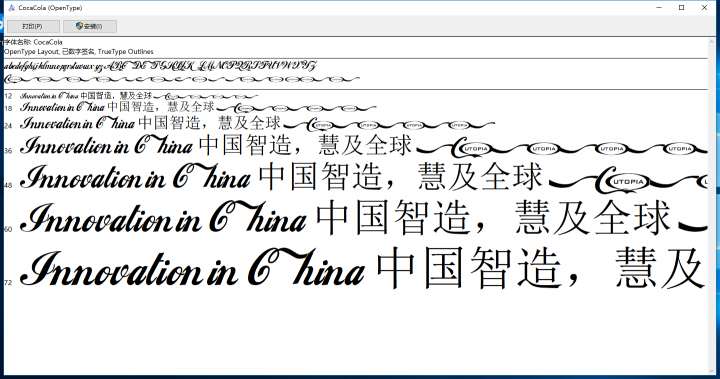
Task: Click the size label "60"
Action: (8, 229)
